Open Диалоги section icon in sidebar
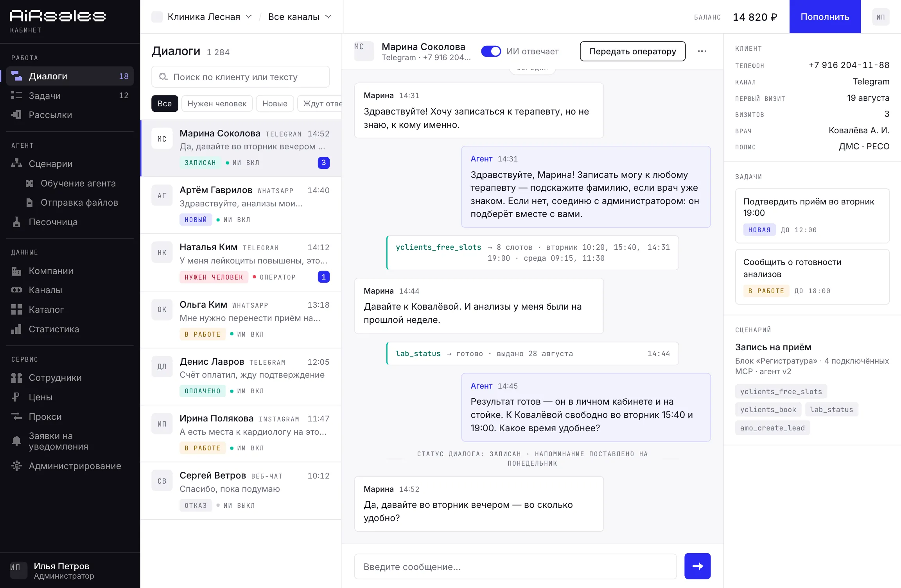The height and width of the screenshot is (588, 901). click(x=16, y=76)
